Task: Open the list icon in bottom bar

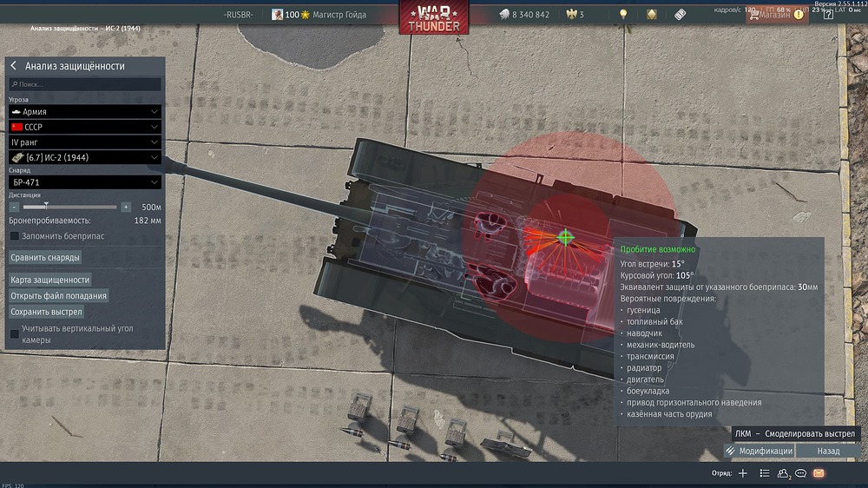Action: (765, 473)
